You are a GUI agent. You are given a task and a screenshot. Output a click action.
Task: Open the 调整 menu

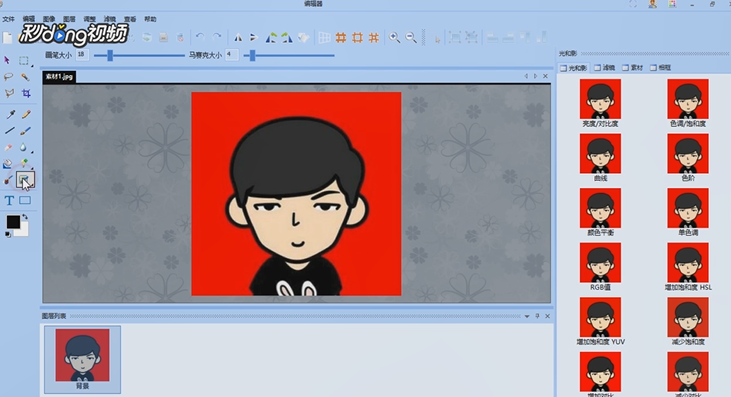[x=90, y=19]
